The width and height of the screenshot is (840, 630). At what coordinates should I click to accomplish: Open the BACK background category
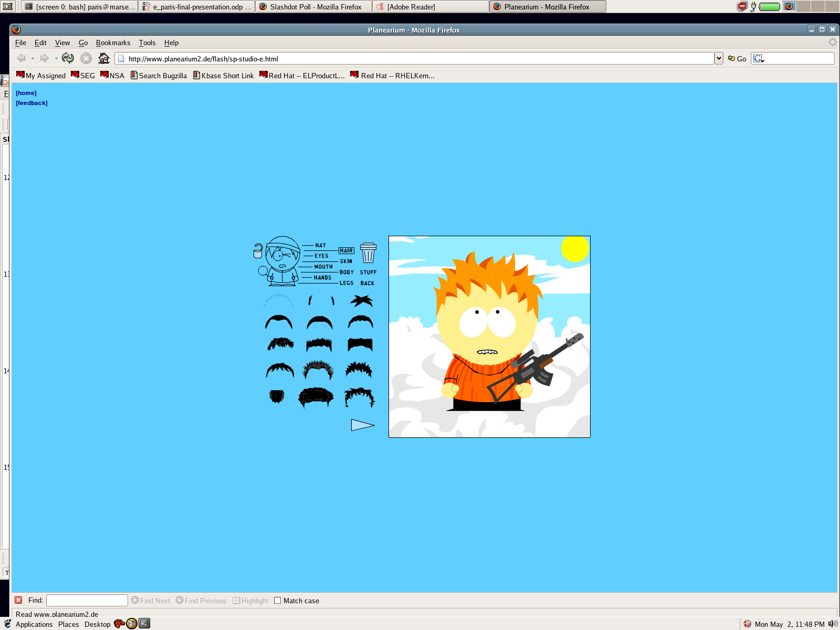tap(367, 283)
